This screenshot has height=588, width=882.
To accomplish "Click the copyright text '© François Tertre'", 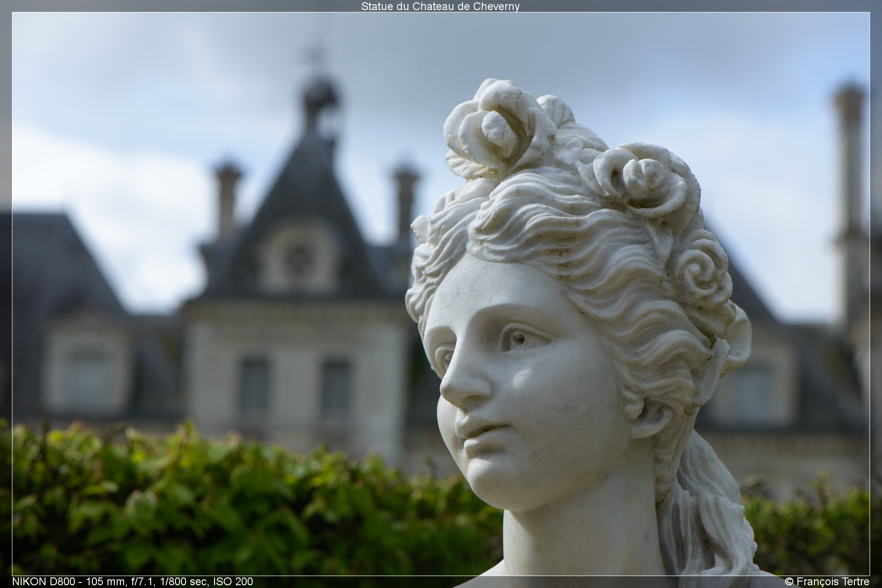I will [827, 582].
